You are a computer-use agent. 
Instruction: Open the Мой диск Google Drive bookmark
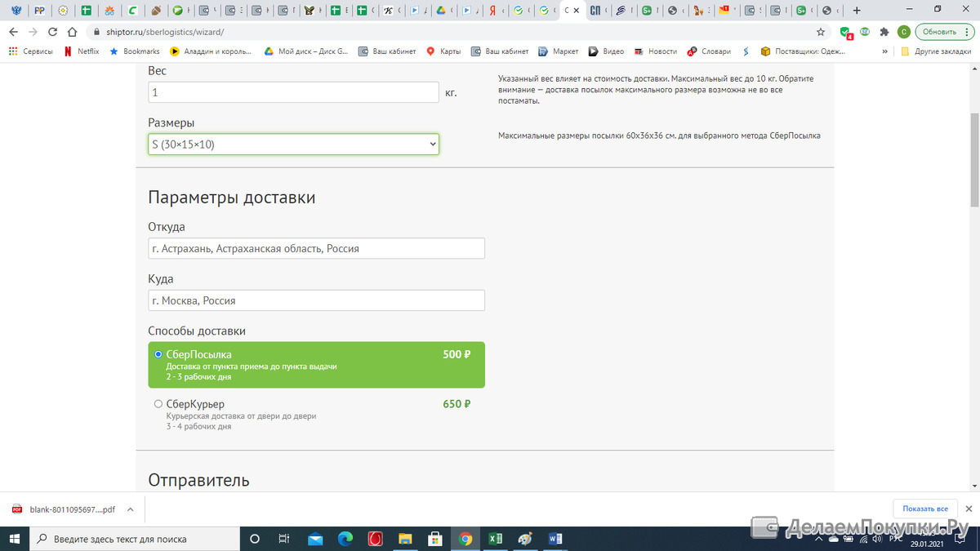pos(305,51)
